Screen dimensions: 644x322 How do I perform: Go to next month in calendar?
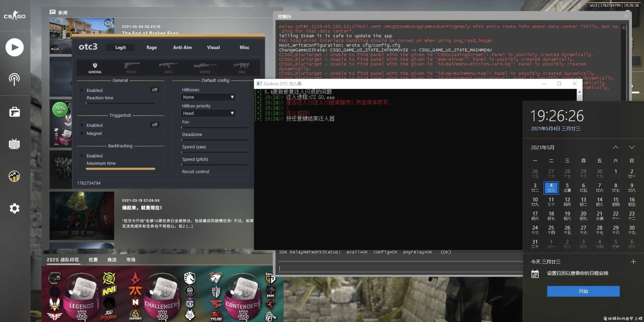[x=632, y=147]
